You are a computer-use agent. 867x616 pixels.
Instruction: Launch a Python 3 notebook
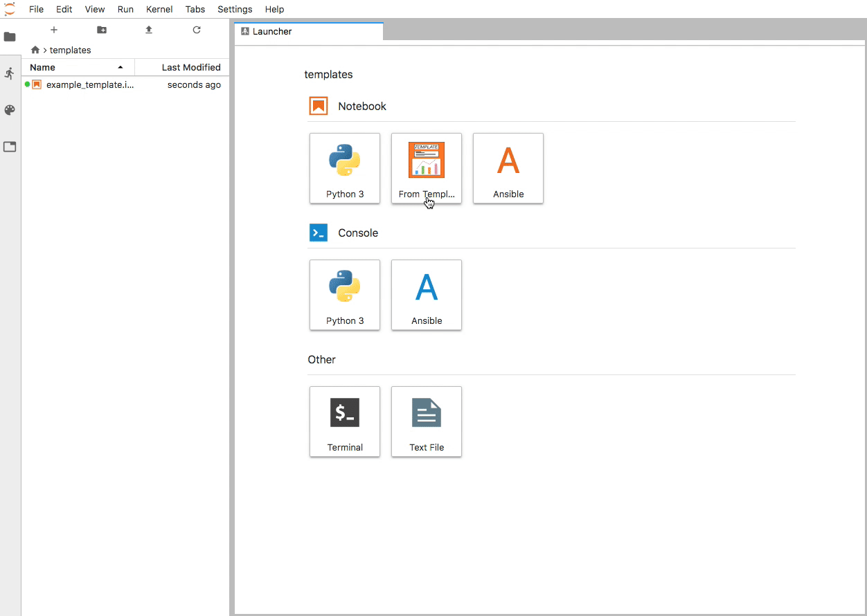coord(344,168)
